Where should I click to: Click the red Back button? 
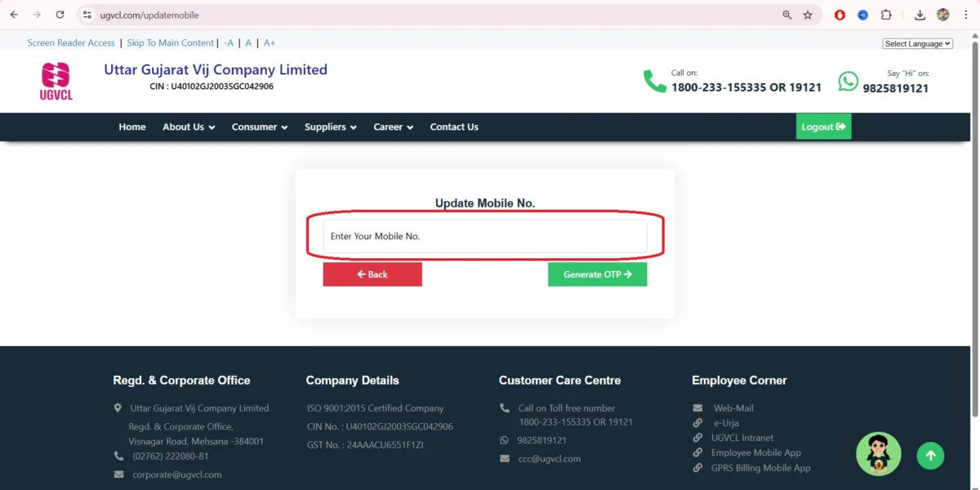click(372, 274)
